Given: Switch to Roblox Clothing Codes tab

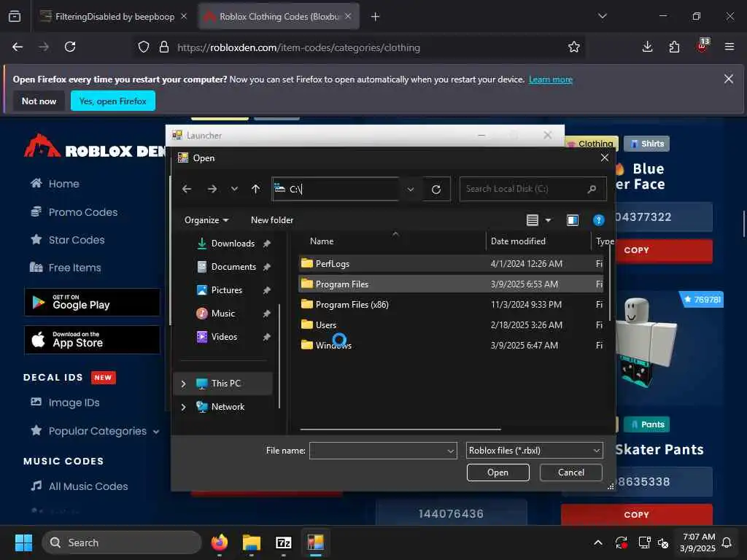Looking at the screenshot, I should pyautogui.click(x=279, y=17).
